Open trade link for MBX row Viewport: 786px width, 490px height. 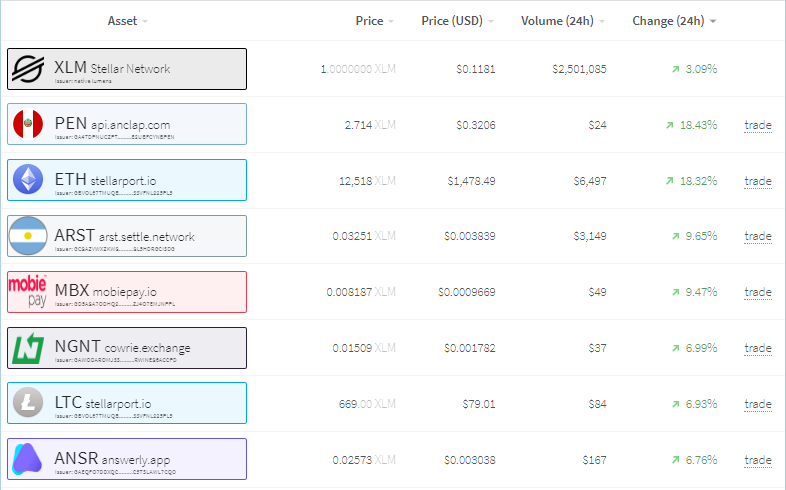coord(758,292)
